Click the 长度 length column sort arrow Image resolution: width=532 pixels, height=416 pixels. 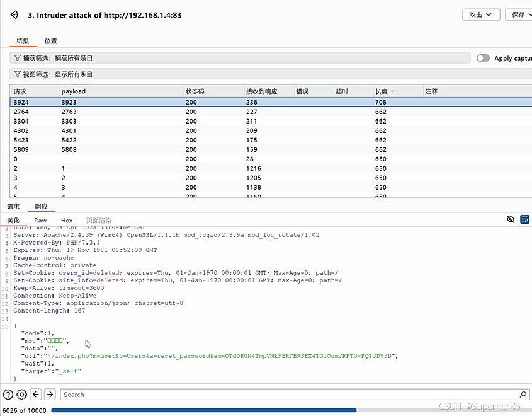(392, 91)
